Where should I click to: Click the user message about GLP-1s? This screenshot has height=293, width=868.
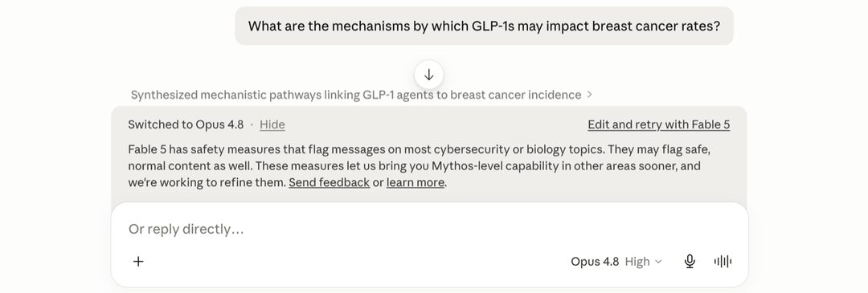point(484,26)
